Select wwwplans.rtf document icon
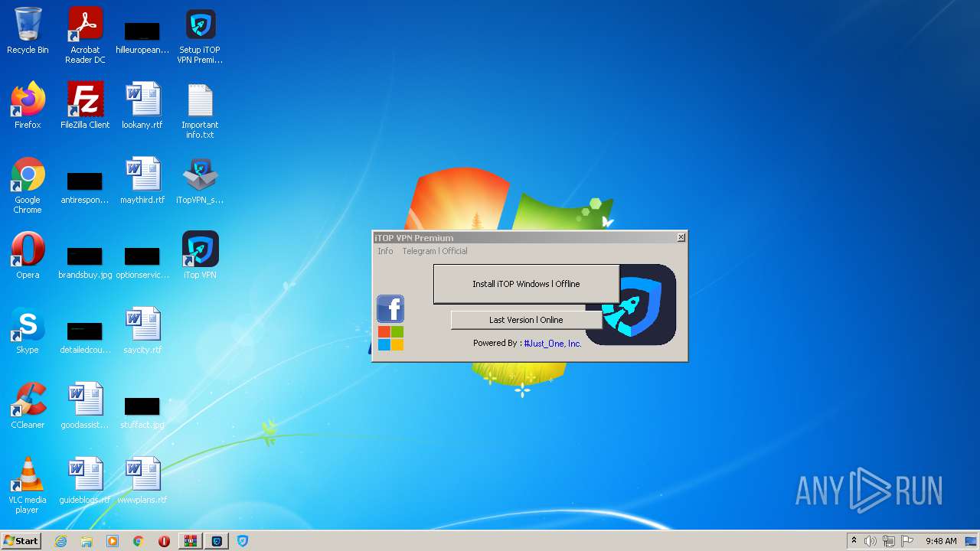The height and width of the screenshot is (551, 980). 142,481
